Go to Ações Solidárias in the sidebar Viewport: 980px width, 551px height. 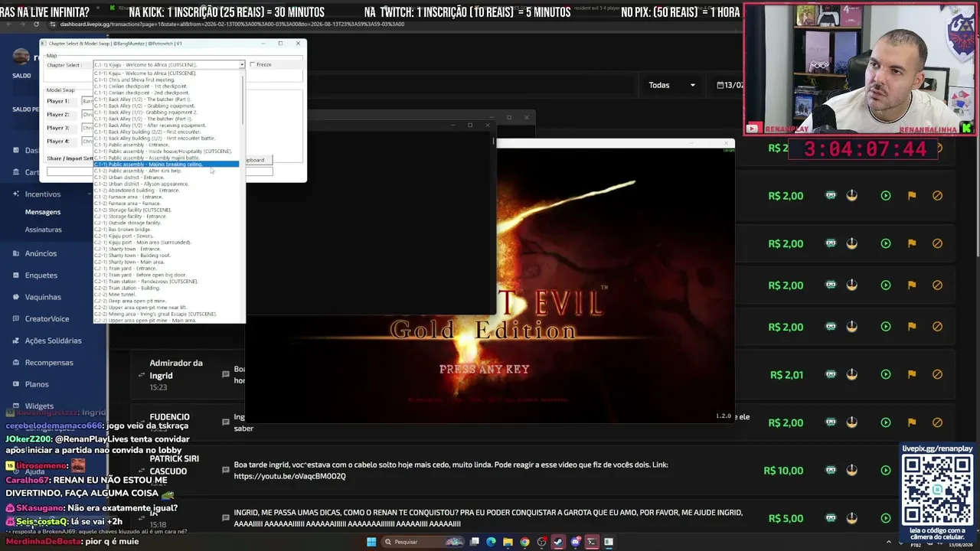[x=53, y=341]
